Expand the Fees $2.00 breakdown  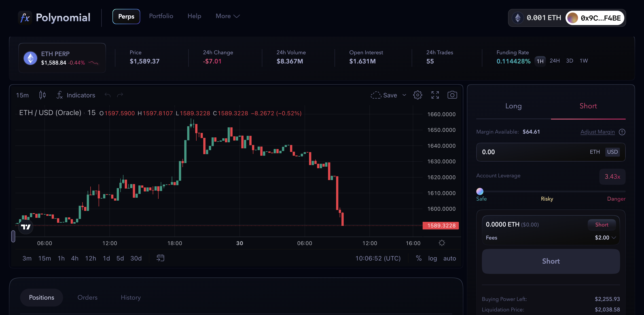click(614, 237)
